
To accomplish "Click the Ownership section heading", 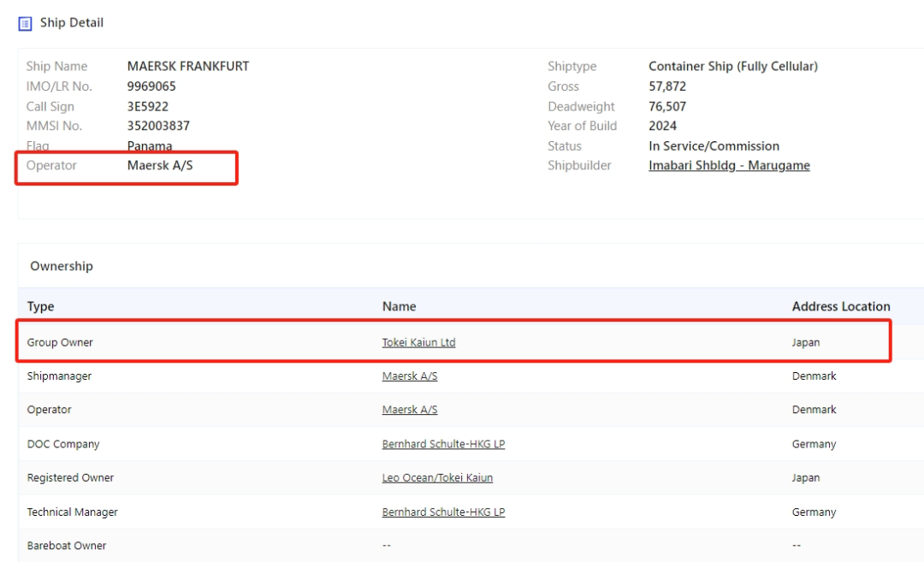I will point(62,266).
